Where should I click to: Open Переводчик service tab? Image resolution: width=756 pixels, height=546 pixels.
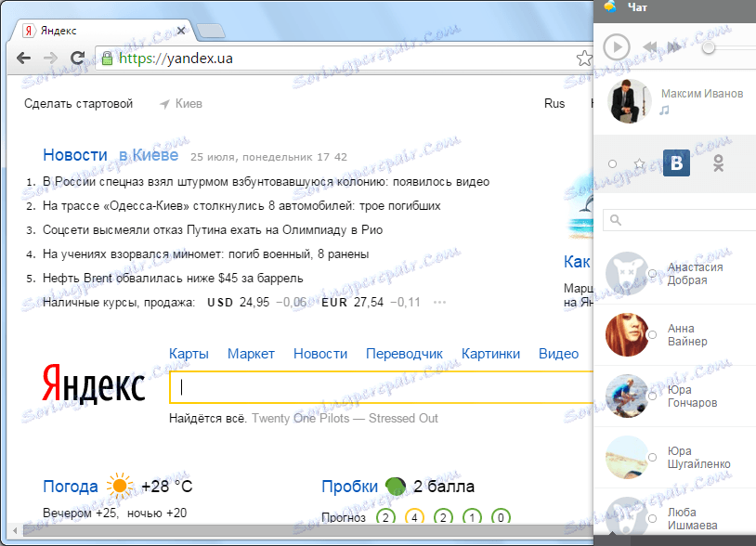[404, 354]
